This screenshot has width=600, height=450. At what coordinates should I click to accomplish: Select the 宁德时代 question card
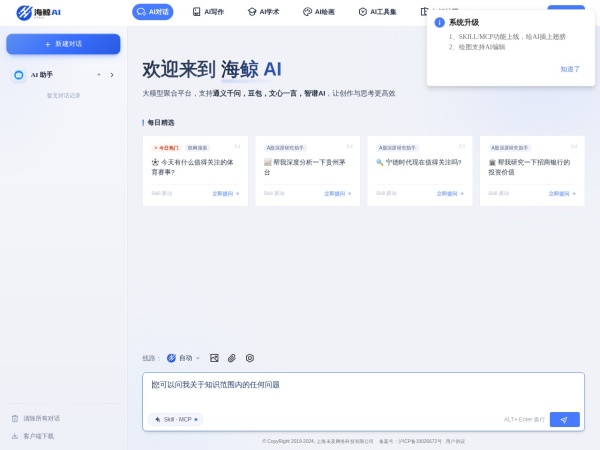420,171
